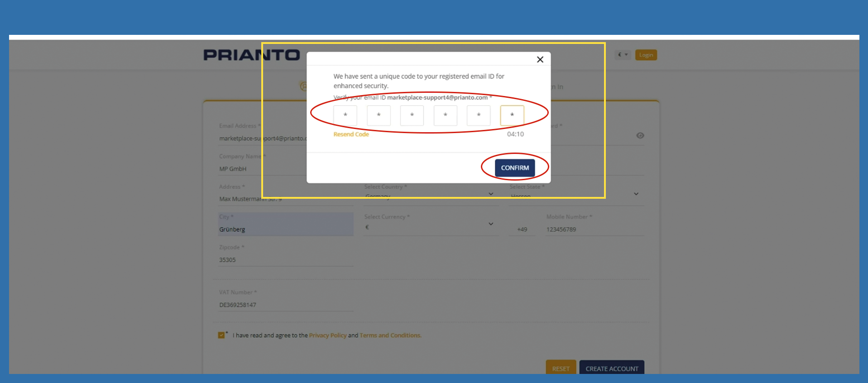Click the Login button in header
The height and width of the screenshot is (383, 868).
tap(646, 55)
